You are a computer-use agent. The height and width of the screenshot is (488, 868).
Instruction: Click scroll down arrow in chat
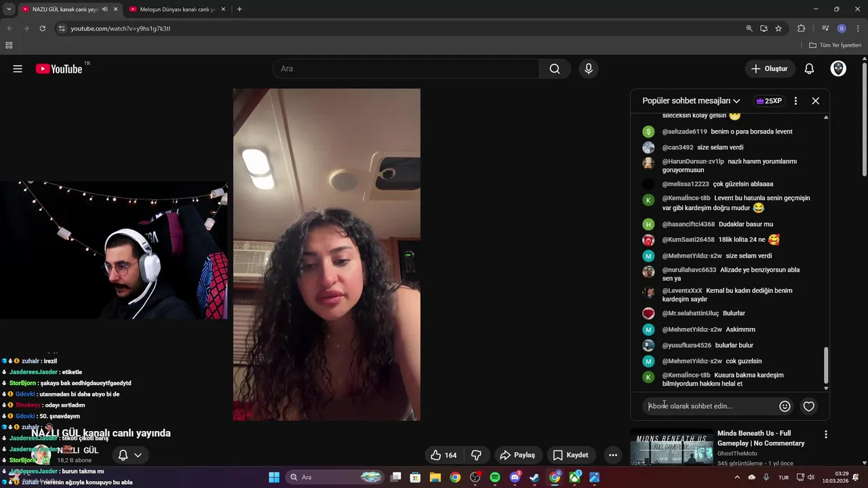(826, 388)
